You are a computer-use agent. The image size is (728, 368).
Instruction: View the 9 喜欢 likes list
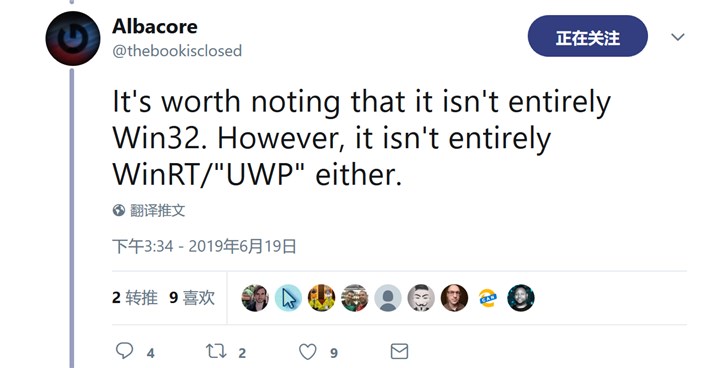coord(192,297)
